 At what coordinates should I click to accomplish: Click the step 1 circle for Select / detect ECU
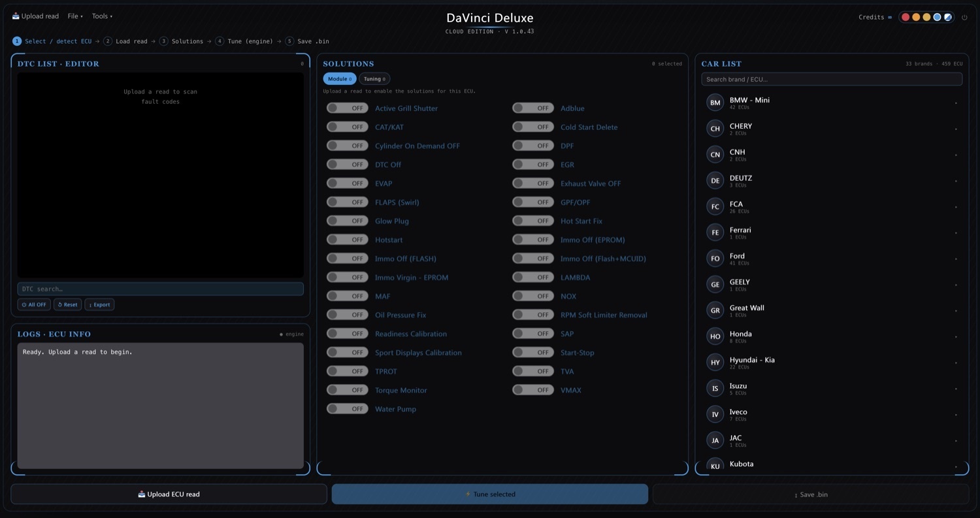(x=17, y=41)
